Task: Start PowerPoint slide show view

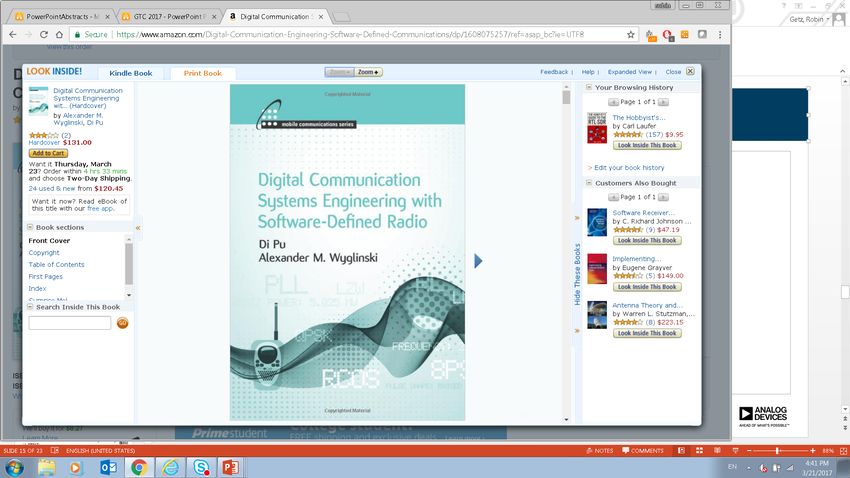Action: click(735, 450)
